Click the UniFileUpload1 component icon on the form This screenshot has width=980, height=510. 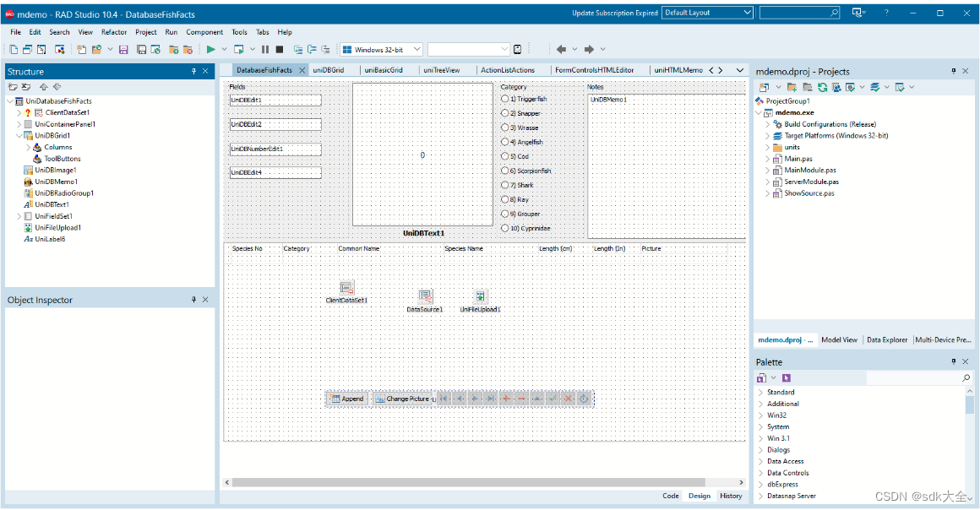click(480, 296)
